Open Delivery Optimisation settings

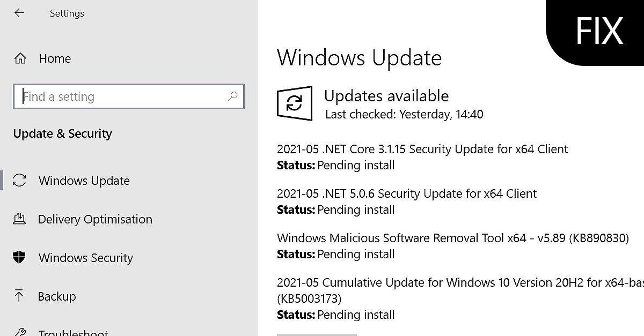pos(94,219)
